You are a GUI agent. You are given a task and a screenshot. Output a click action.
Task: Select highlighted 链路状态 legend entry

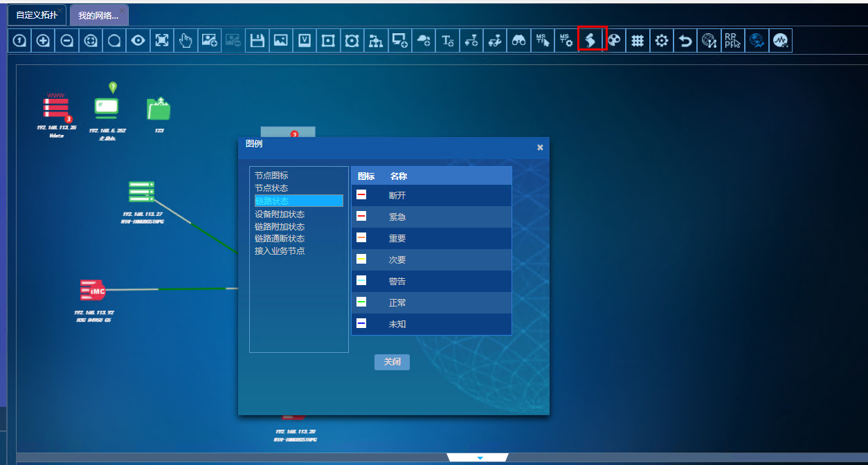coord(299,201)
